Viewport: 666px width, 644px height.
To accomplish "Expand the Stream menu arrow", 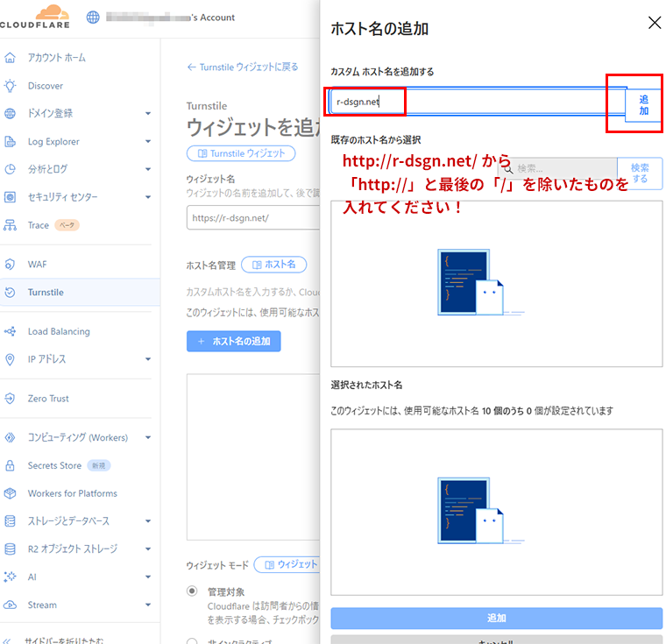I will (148, 605).
